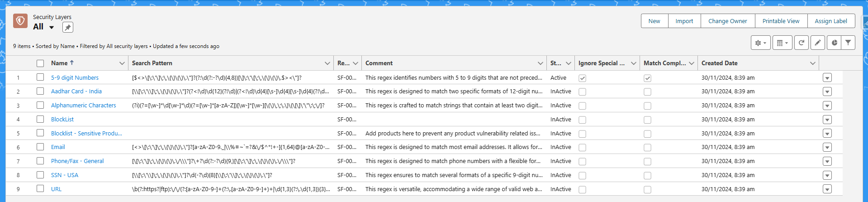Open the Aadhar Card - India record
Viewport: 868px width, 202px height.
[76, 91]
